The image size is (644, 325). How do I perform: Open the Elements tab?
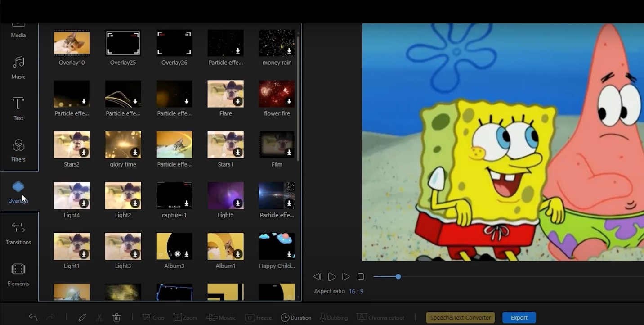coord(18,275)
